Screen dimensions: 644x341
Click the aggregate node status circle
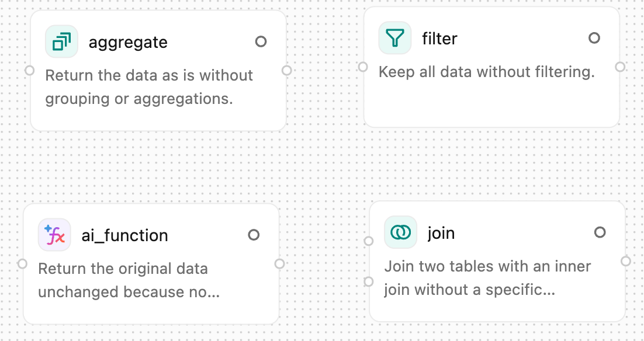261,41
